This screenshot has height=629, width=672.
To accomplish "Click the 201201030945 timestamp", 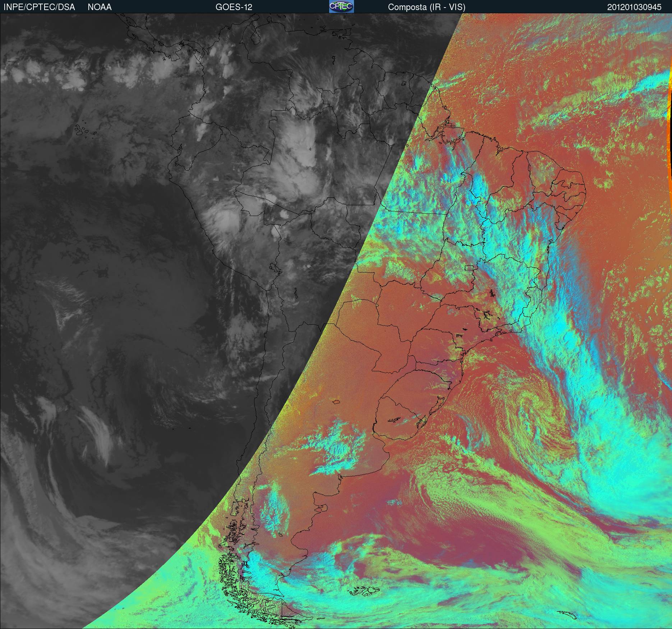I will 634,7.
